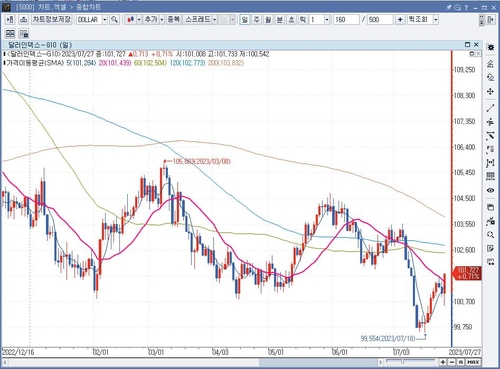Toggle the eye visibility icon in sidebar
The width and height of the screenshot is (500, 369).
490,190
